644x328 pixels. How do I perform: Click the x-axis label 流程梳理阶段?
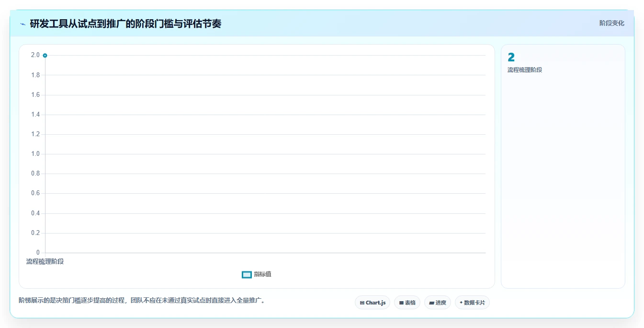pos(45,261)
